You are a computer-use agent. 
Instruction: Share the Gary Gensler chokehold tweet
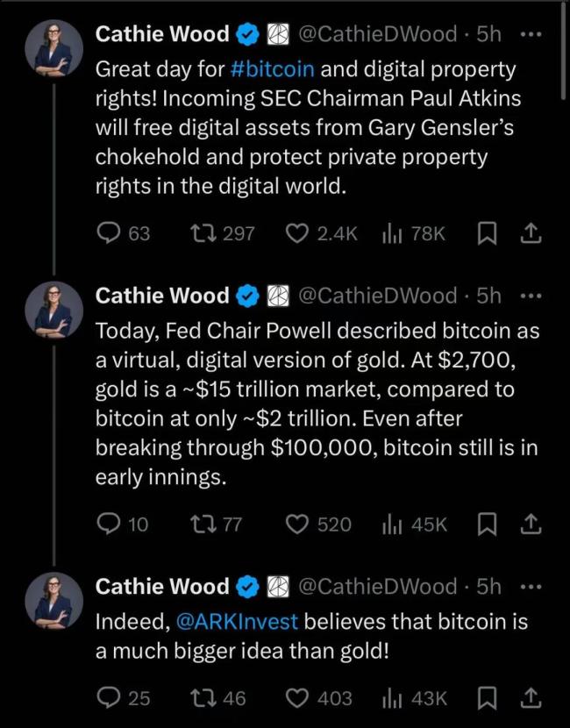531,233
